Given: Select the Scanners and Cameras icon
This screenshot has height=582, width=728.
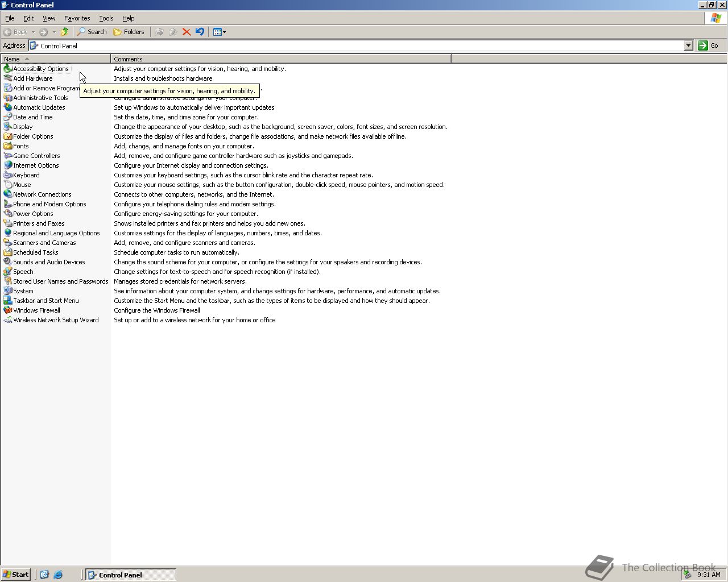Looking at the screenshot, I should [8, 243].
